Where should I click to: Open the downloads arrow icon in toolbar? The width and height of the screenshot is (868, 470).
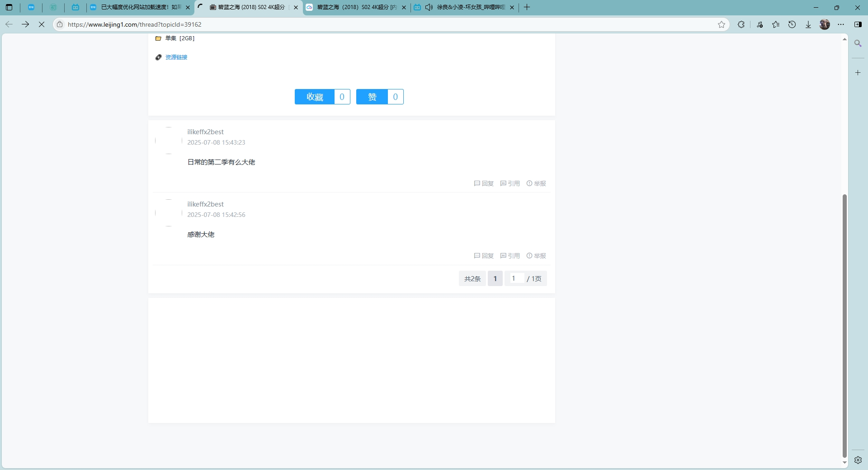point(808,24)
